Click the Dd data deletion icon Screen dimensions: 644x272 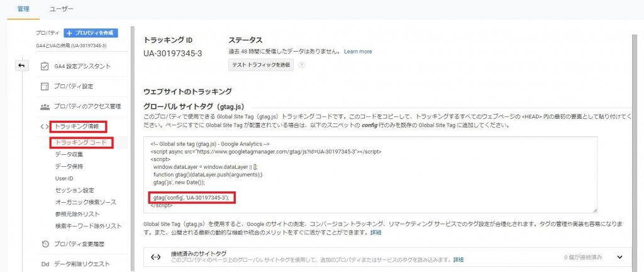coord(45,264)
